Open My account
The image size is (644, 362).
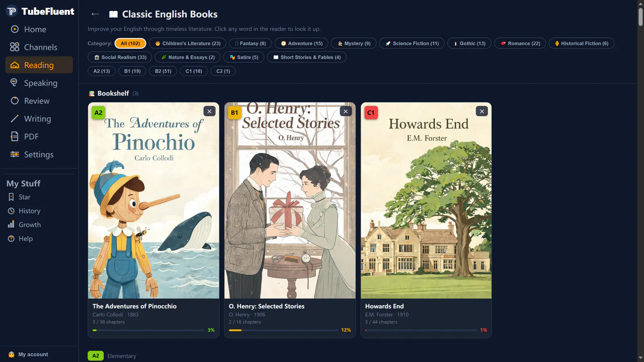pyautogui.click(x=28, y=354)
